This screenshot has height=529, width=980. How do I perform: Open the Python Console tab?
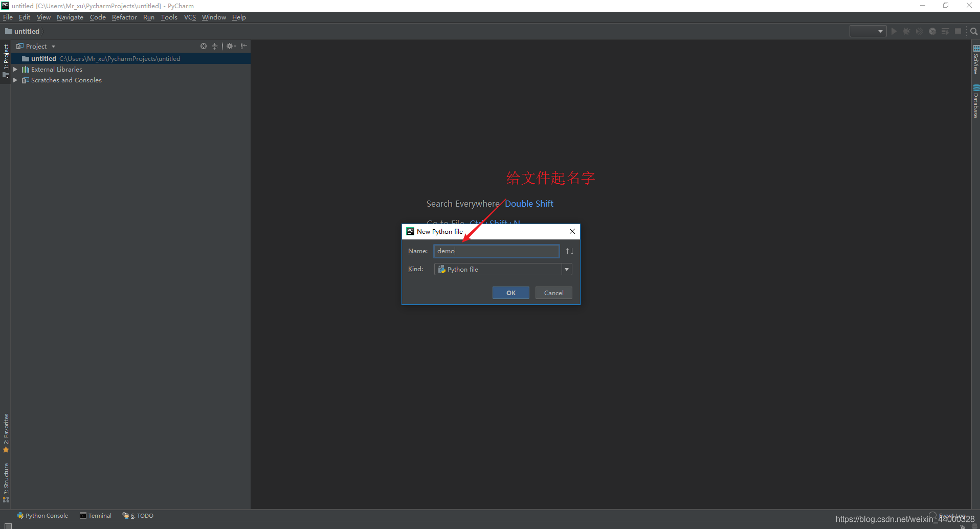(42, 516)
